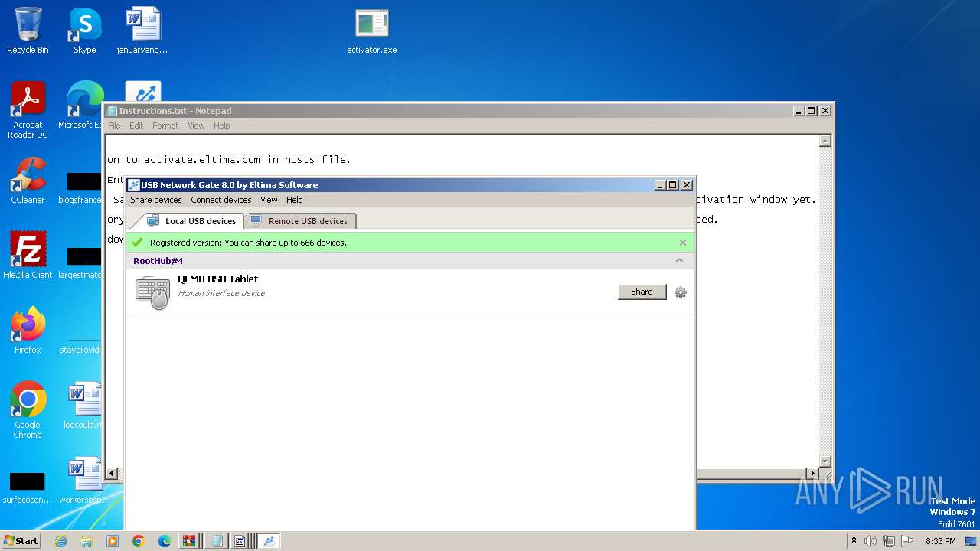Switch to Notepad taskbar button
The width and height of the screenshot is (980, 551).
coord(217,541)
